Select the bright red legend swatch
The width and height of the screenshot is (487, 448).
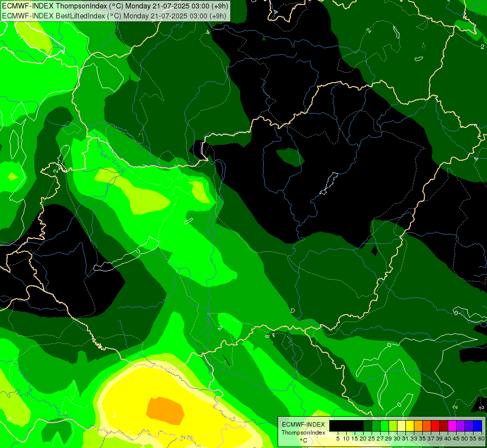435,426
